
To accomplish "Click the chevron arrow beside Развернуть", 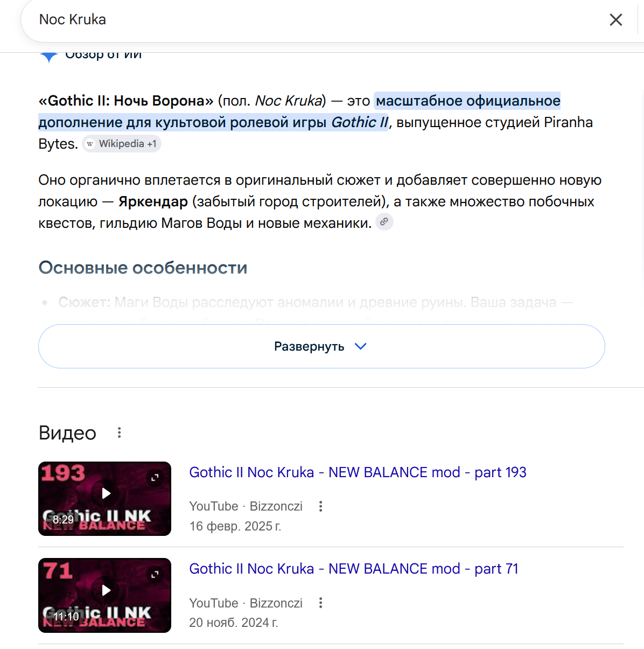I will (361, 346).
